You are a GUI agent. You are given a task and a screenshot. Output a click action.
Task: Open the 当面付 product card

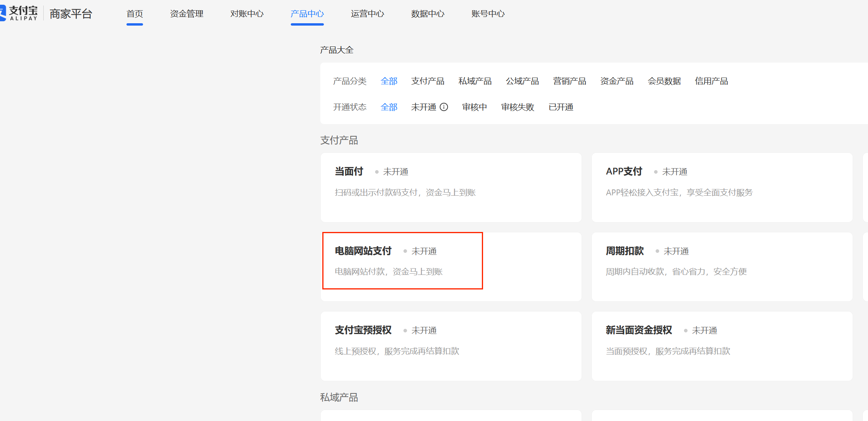pos(451,187)
